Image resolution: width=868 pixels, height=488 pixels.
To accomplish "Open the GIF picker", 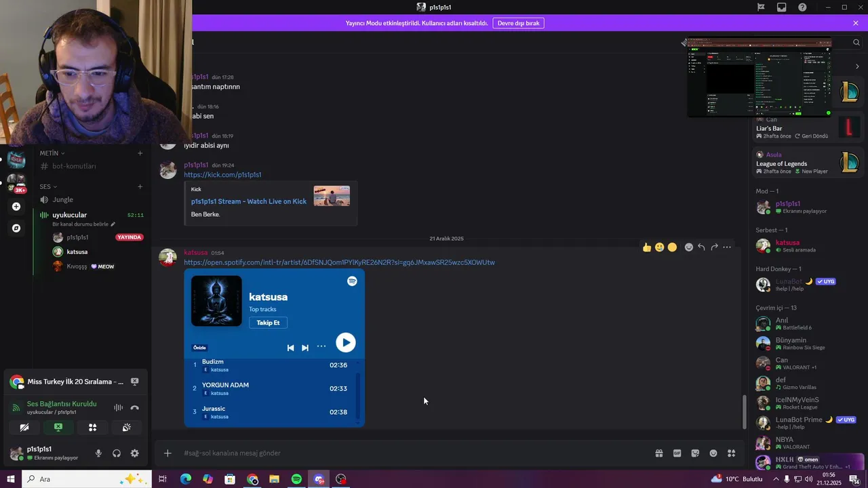I will (677, 453).
